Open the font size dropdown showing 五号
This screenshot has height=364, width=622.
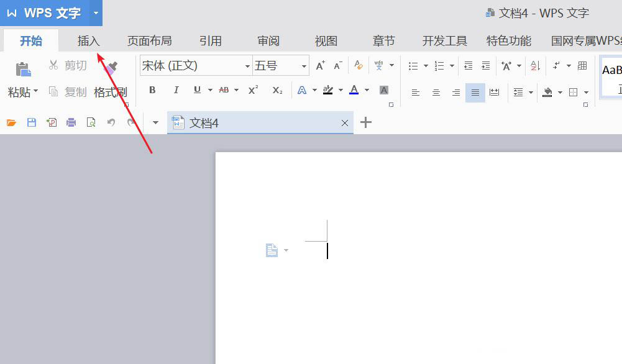pyautogui.click(x=281, y=65)
